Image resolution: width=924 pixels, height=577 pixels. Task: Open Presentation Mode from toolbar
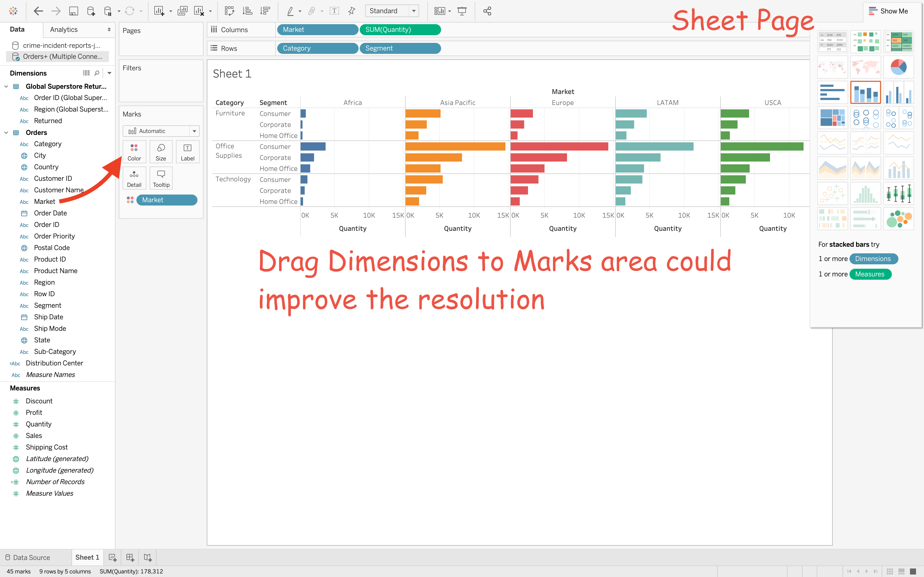pos(462,11)
